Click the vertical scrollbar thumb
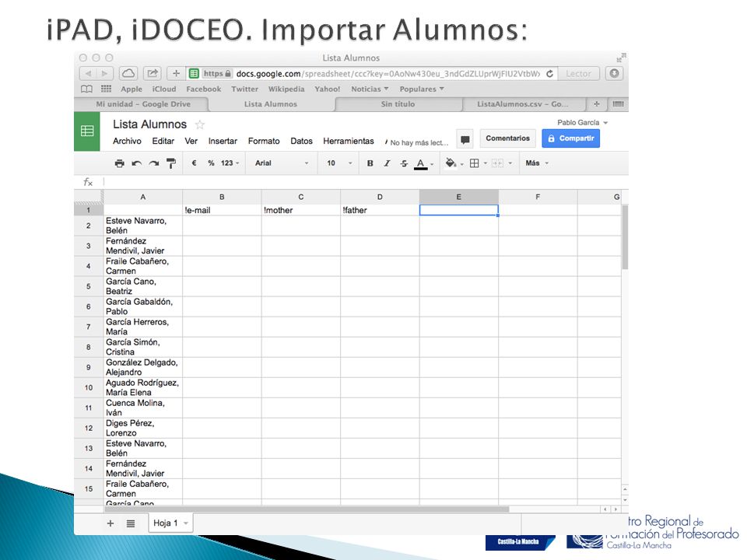 pyautogui.click(x=625, y=237)
